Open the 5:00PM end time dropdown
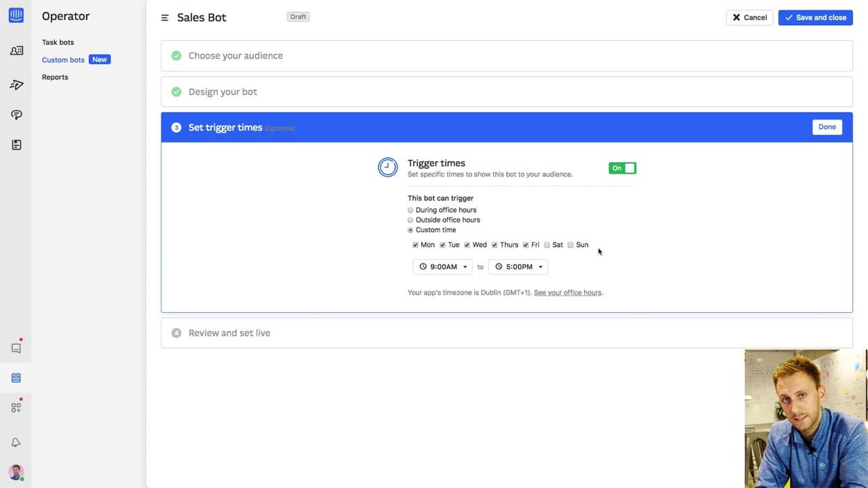Viewport: 868px width, 488px height. (518, 267)
